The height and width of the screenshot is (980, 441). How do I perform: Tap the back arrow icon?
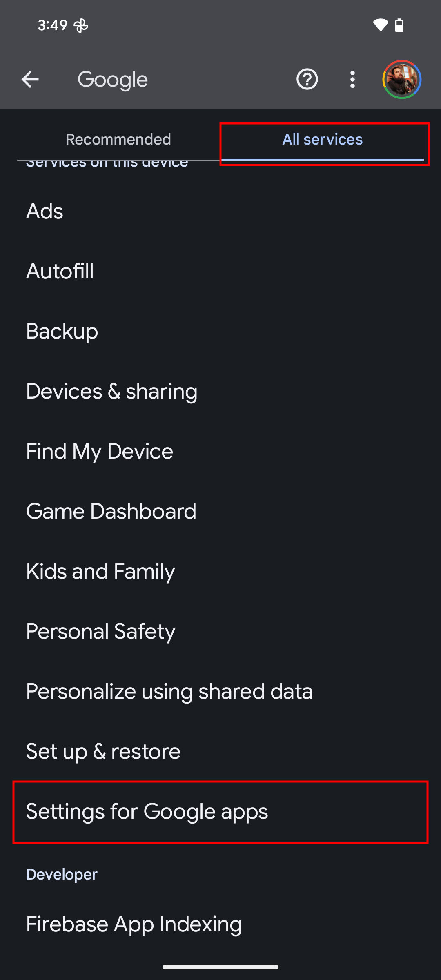point(30,79)
